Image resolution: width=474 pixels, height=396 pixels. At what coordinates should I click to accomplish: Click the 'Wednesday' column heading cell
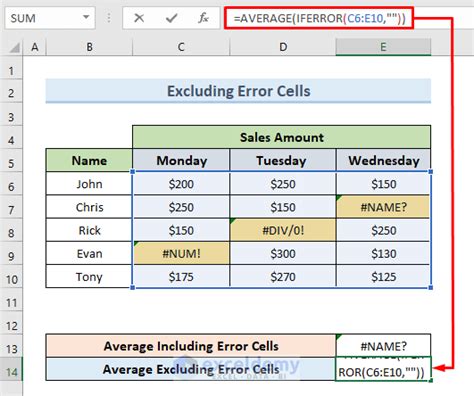point(383,161)
